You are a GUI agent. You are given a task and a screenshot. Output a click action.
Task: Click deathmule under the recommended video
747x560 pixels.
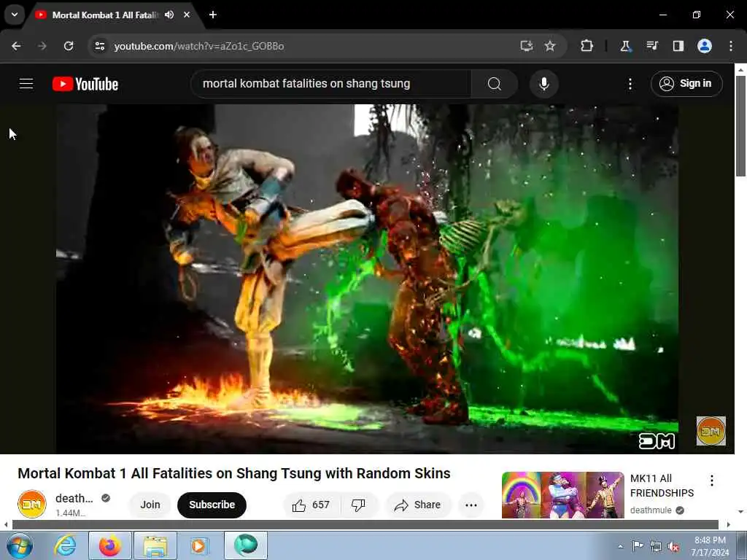tap(651, 510)
